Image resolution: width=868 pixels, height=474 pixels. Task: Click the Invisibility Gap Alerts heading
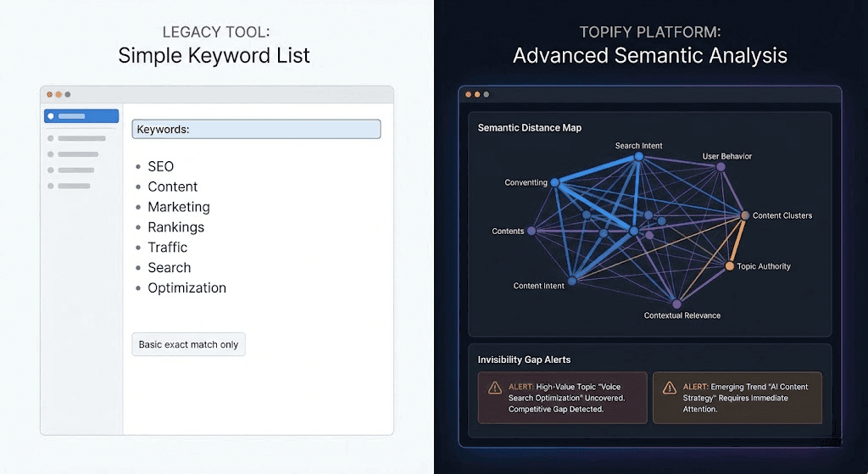(x=524, y=360)
